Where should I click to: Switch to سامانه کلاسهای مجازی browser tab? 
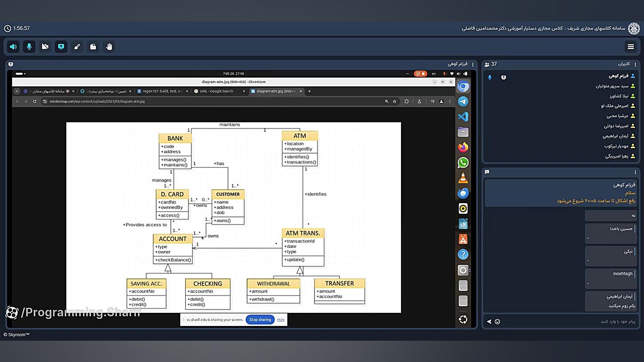49,91
